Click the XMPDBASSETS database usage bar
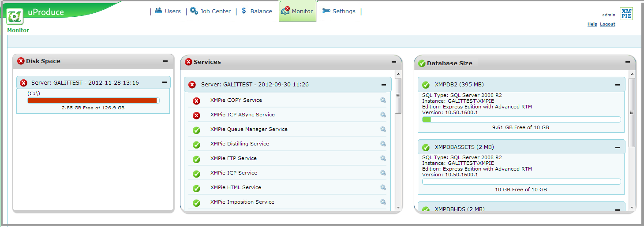This screenshot has height=227, width=644. pyautogui.click(x=521, y=182)
